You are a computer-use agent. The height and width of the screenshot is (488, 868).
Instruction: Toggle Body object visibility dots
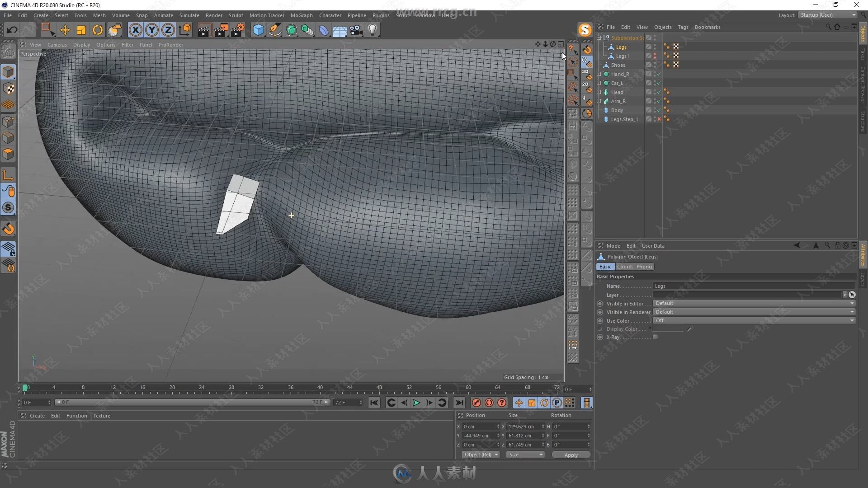coord(655,110)
